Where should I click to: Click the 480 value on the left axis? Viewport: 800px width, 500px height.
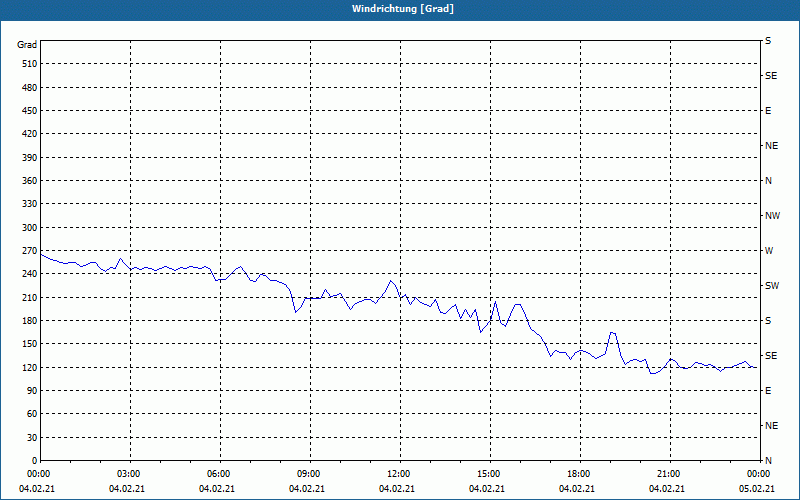pos(30,87)
